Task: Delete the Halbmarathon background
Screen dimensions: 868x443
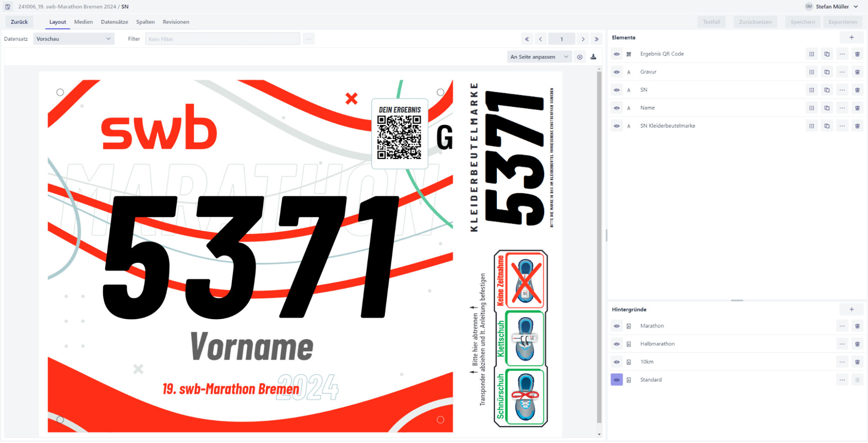Action: (x=857, y=344)
